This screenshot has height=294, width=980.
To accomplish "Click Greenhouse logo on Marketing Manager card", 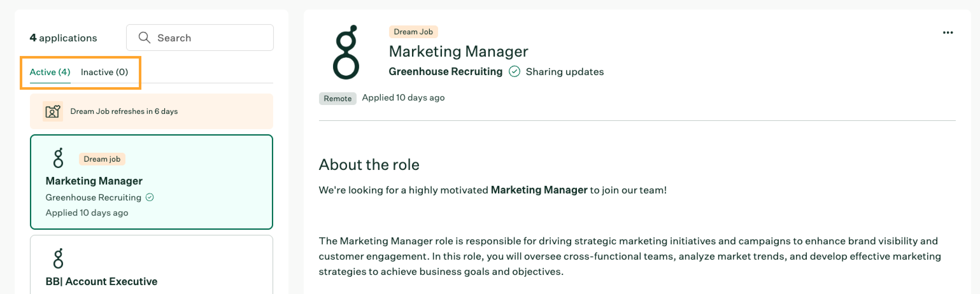I will (58, 158).
